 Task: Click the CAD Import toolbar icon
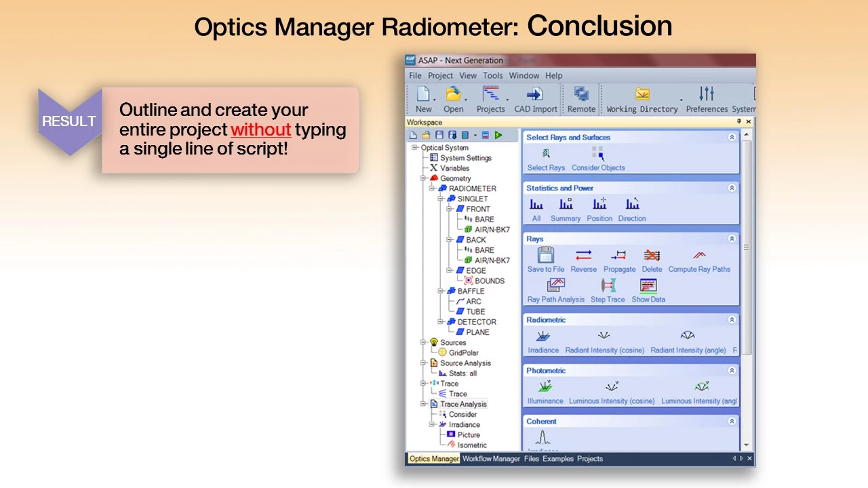point(535,94)
